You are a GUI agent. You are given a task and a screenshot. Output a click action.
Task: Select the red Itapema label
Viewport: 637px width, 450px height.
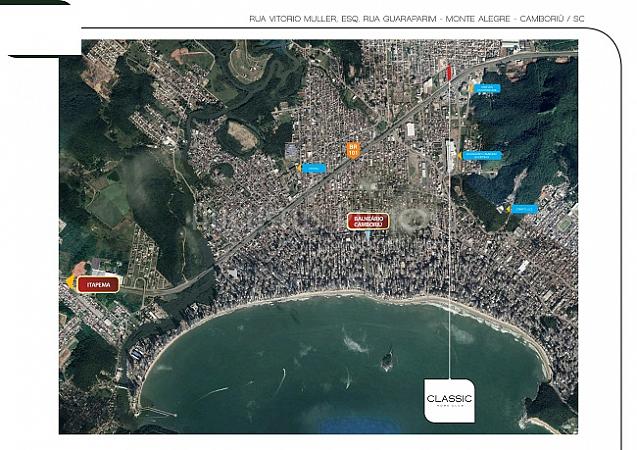(98, 284)
